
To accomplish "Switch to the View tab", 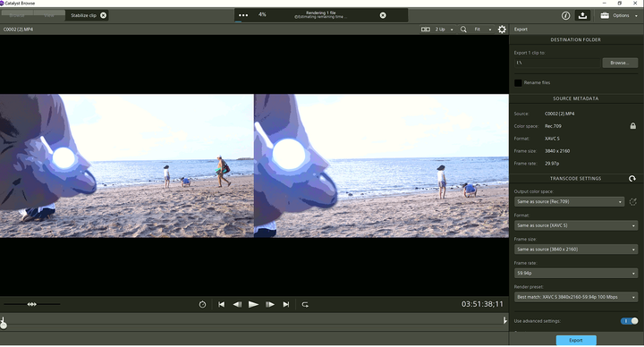I will pos(49,15).
